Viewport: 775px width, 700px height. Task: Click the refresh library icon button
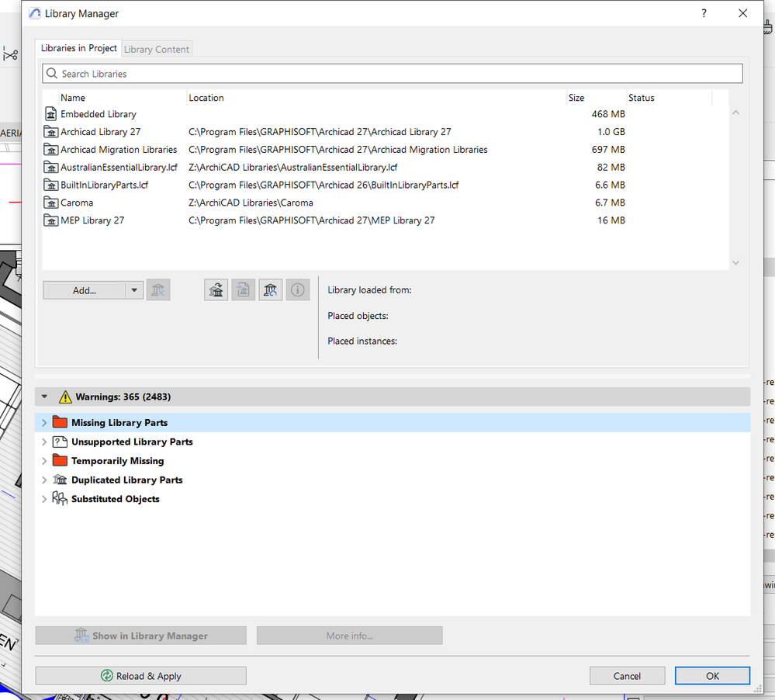[271, 290]
